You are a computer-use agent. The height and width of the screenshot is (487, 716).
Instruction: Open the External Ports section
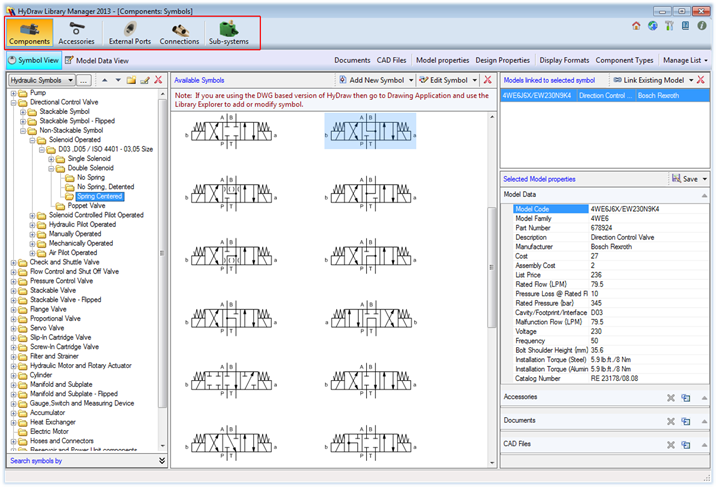point(130,33)
